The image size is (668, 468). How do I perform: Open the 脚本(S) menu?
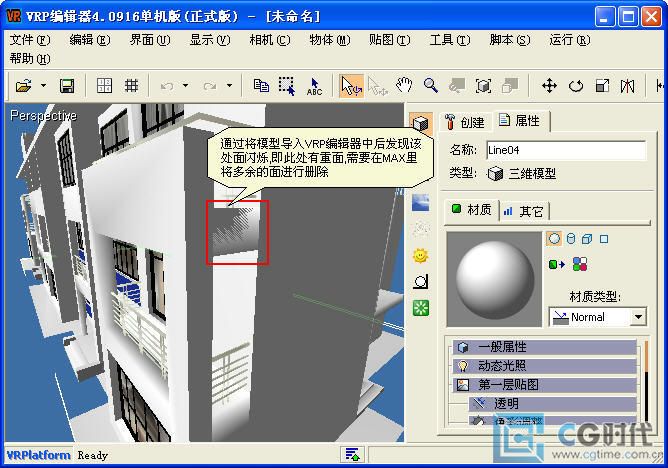point(510,40)
